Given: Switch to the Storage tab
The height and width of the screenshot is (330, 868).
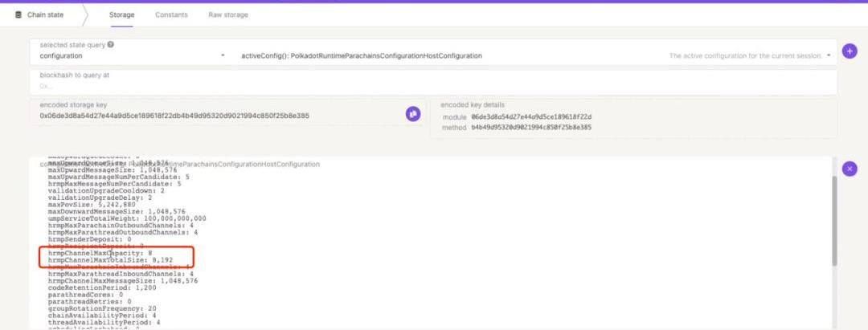Looking at the screenshot, I should (x=122, y=15).
